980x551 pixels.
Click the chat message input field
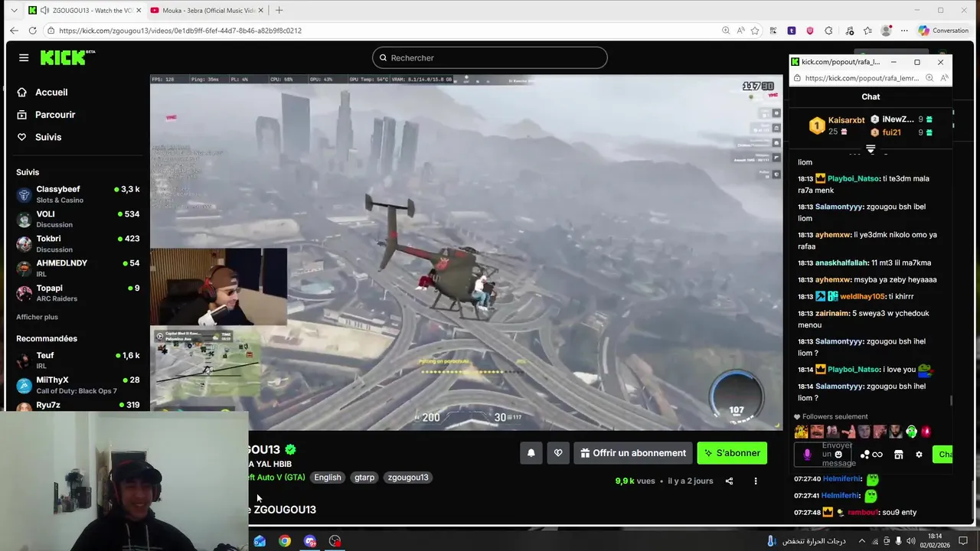point(822,455)
